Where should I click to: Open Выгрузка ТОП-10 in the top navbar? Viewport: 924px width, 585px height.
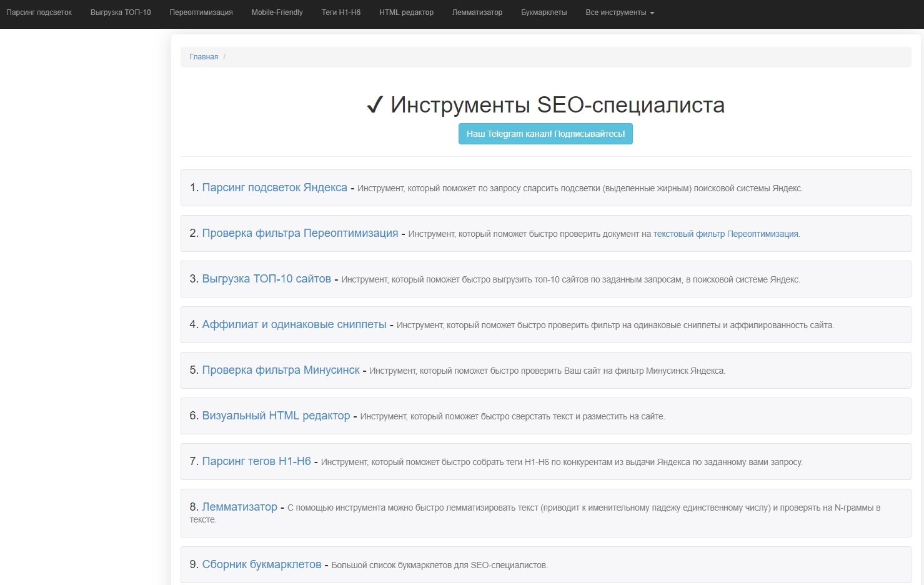121,12
